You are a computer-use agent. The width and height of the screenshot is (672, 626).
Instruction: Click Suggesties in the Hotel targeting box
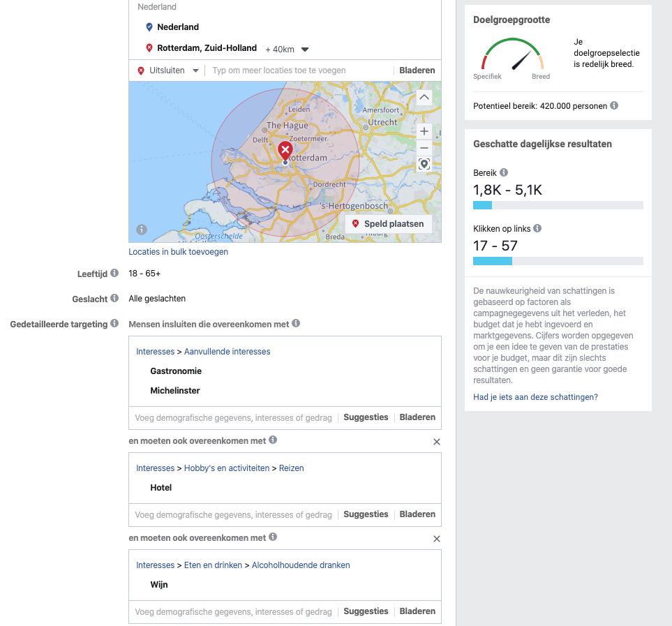coord(366,514)
